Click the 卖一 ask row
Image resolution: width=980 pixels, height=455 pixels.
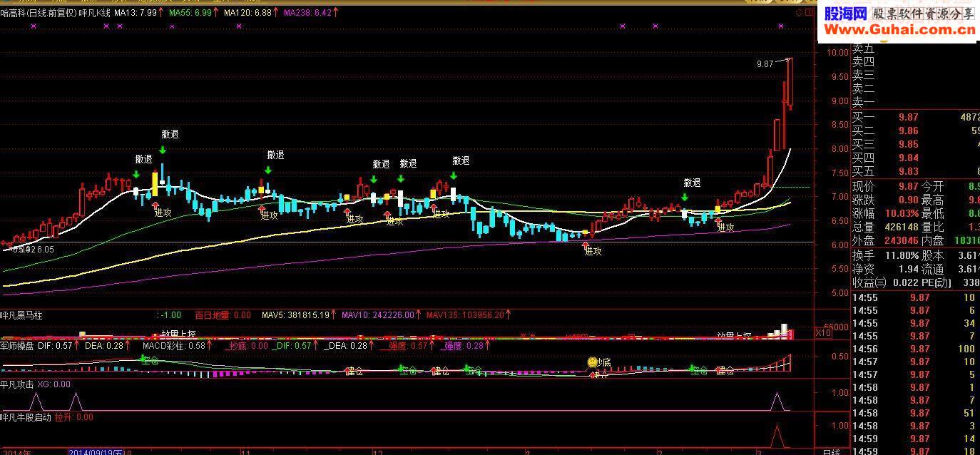click(916, 103)
